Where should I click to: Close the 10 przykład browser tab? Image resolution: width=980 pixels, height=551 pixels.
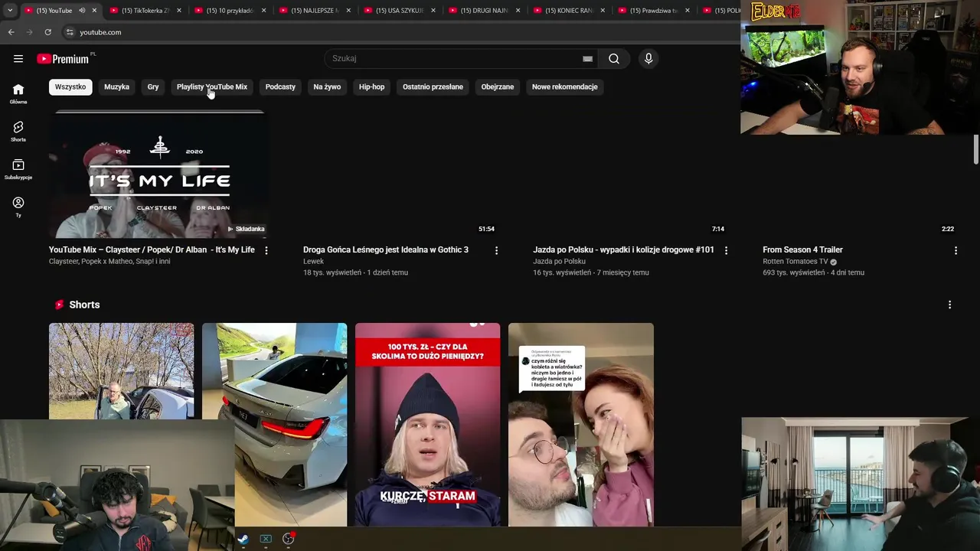(264, 11)
